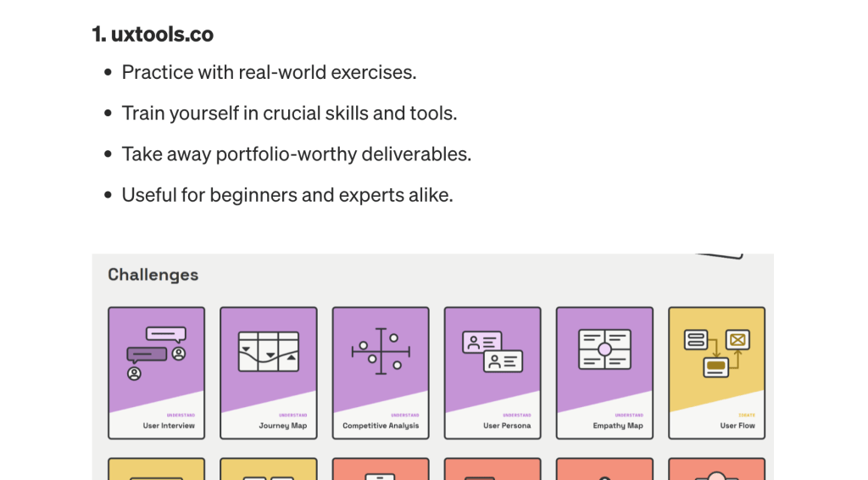Select the Journey Map card icon
This screenshot has width=868, height=480.
269,352
